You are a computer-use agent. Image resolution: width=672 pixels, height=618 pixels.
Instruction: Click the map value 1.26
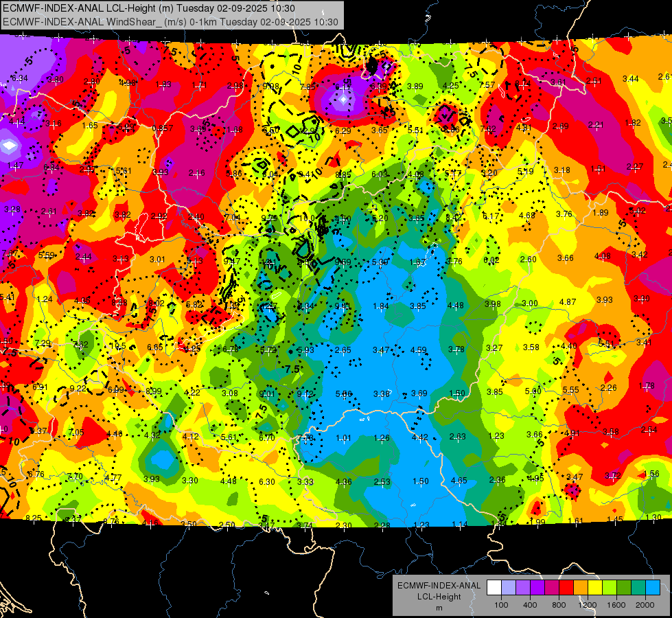point(382,438)
